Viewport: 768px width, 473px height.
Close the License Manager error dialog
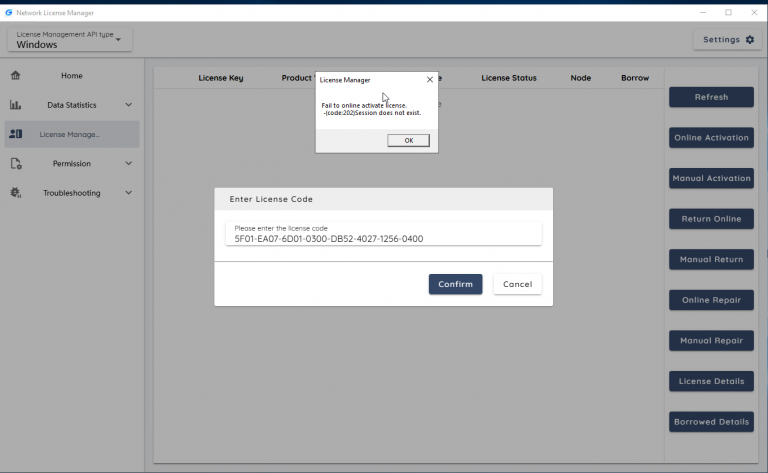(430, 79)
